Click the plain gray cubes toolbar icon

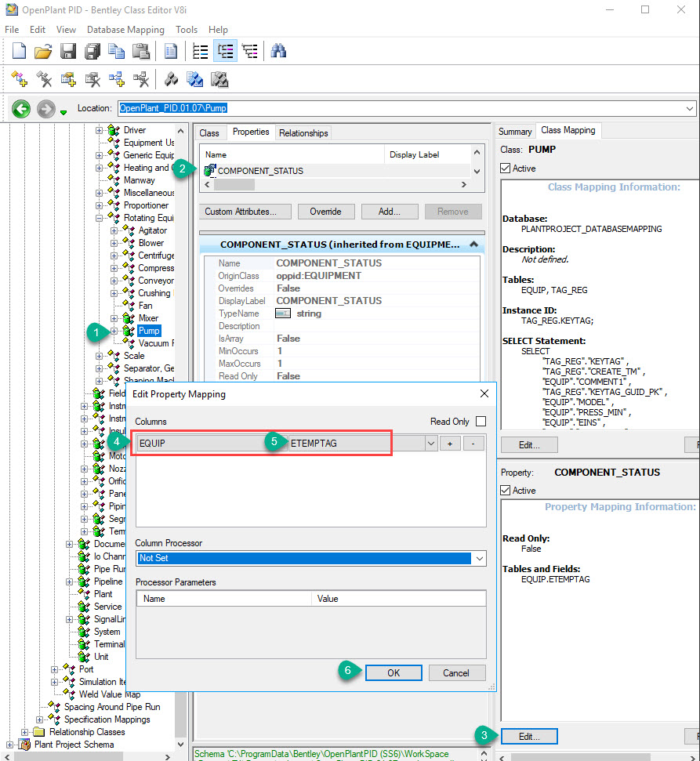click(171, 79)
